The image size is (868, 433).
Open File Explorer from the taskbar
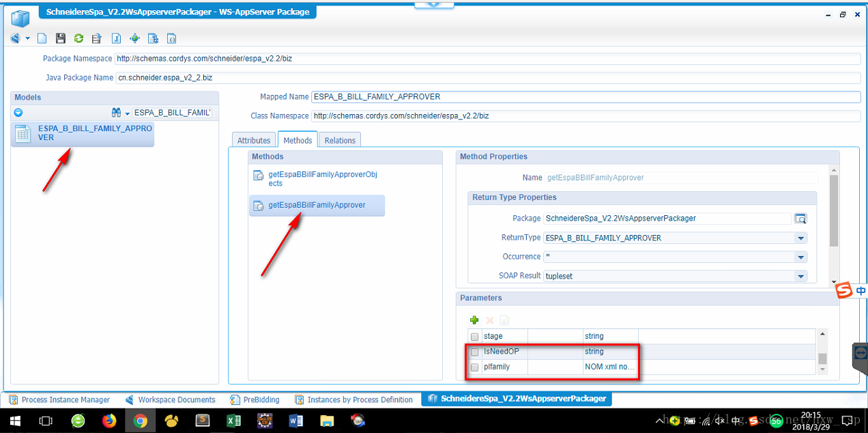click(328, 421)
